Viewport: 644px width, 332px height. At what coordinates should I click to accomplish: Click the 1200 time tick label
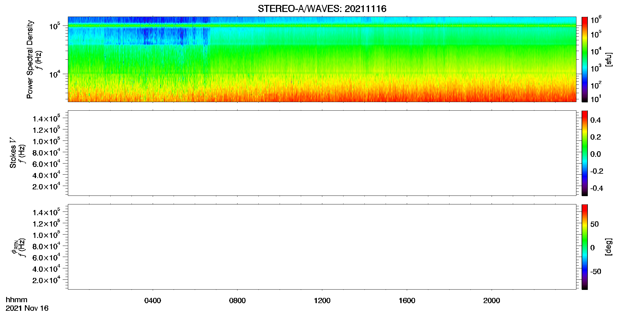[322, 301]
